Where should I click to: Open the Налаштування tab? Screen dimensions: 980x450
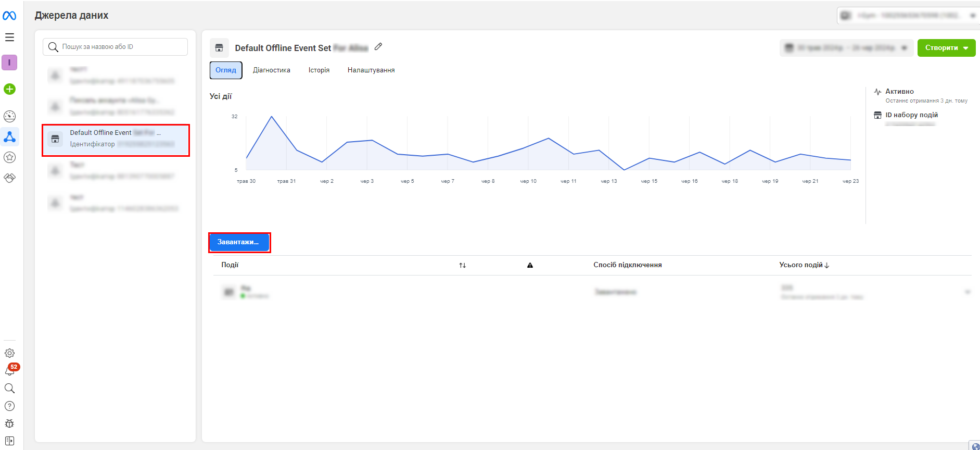371,70
